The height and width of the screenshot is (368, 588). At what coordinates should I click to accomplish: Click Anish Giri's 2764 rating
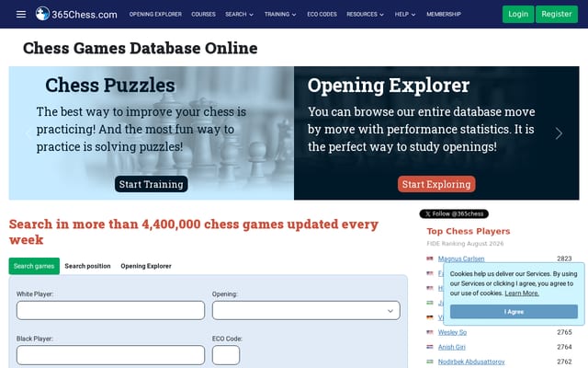tap(564, 347)
